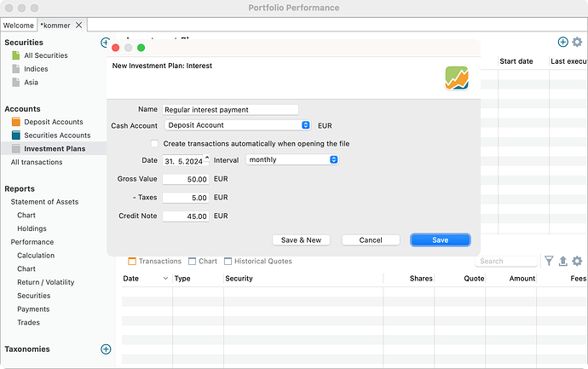The height and width of the screenshot is (369, 588).
Task: Click the Indices gray document icon
Action: click(15, 69)
